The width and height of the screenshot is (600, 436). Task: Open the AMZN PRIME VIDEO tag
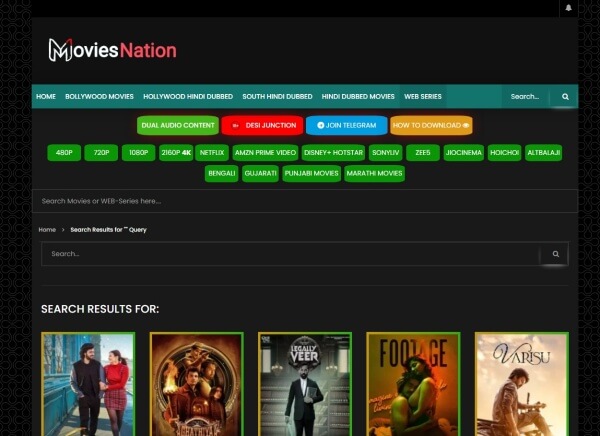pos(265,152)
